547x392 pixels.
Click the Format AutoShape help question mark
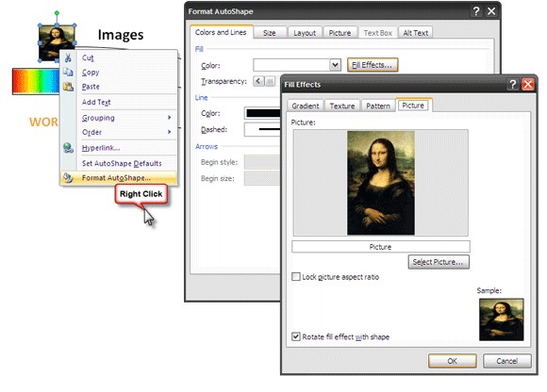(476, 11)
